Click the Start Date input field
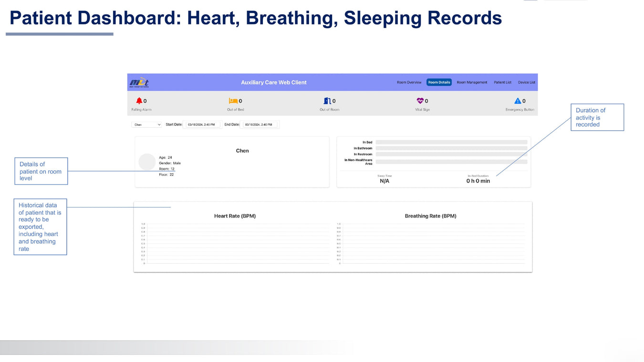 point(203,124)
